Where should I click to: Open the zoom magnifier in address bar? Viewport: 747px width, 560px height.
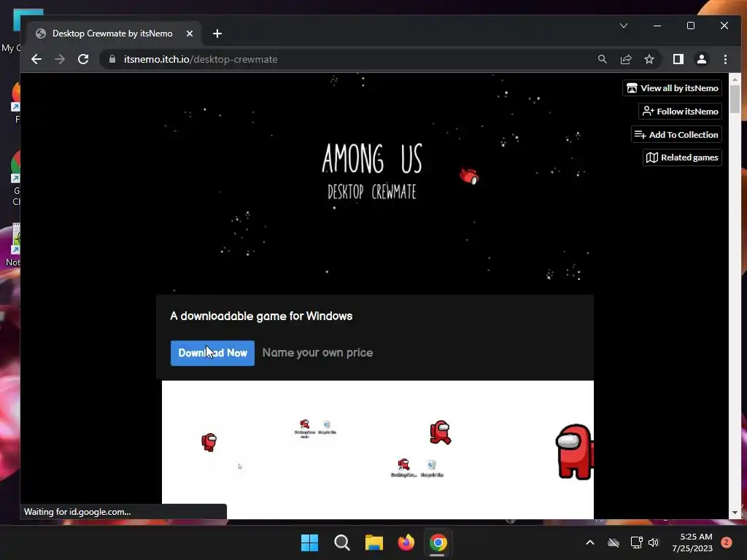pyautogui.click(x=602, y=59)
